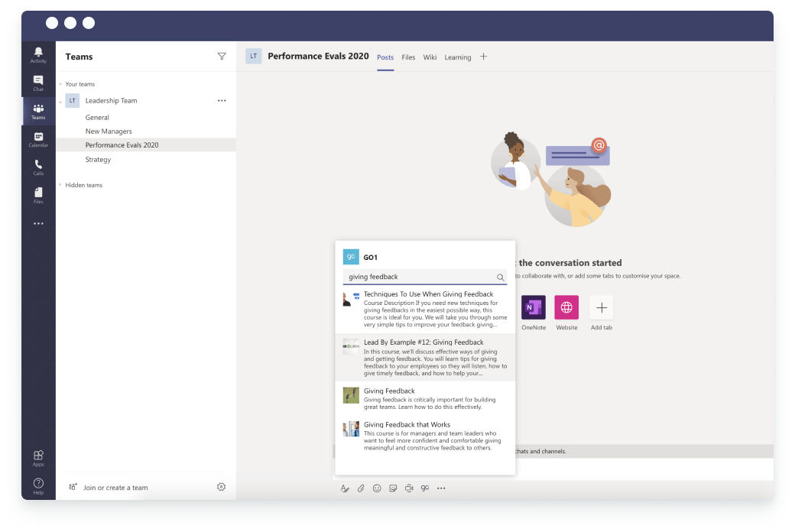Click thumbnail of Techniques To Use course
795x532 pixels.
pyautogui.click(x=351, y=299)
